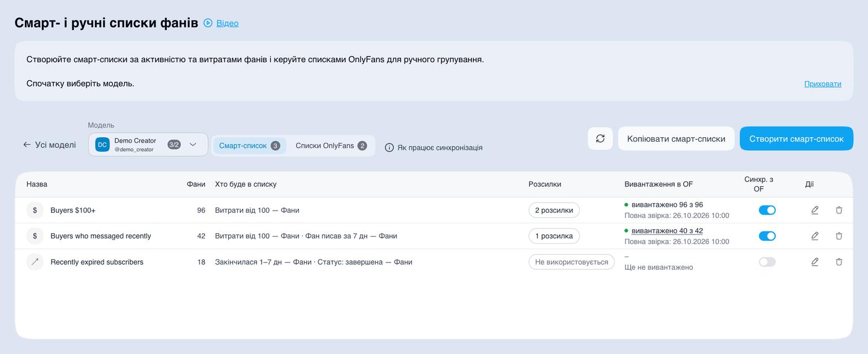Open the Demo Creator model dropdown

click(148, 145)
